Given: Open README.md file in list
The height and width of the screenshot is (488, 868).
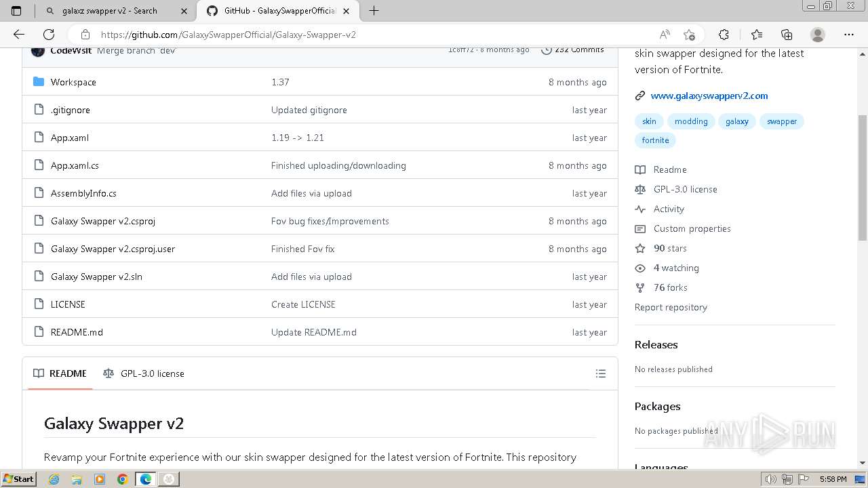Looking at the screenshot, I should point(77,332).
